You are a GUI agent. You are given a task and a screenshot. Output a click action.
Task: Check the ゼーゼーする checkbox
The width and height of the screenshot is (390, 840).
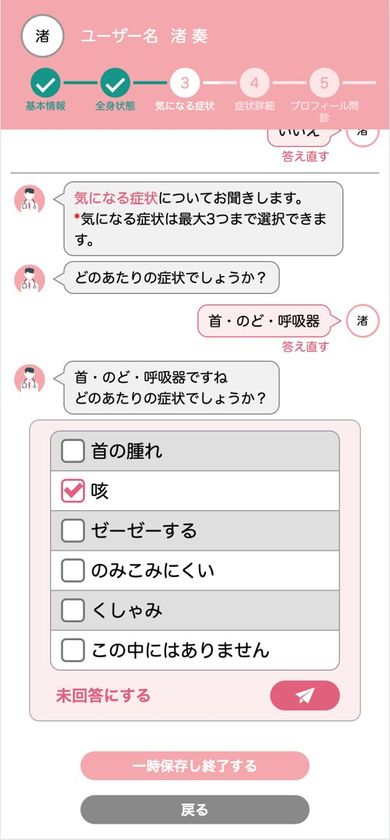point(73,530)
